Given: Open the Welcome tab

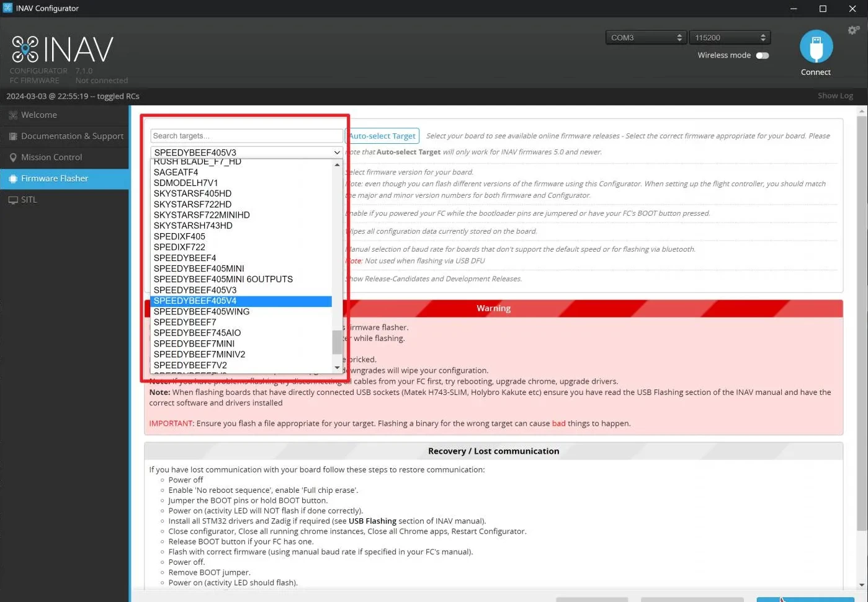Looking at the screenshot, I should tap(65, 115).
